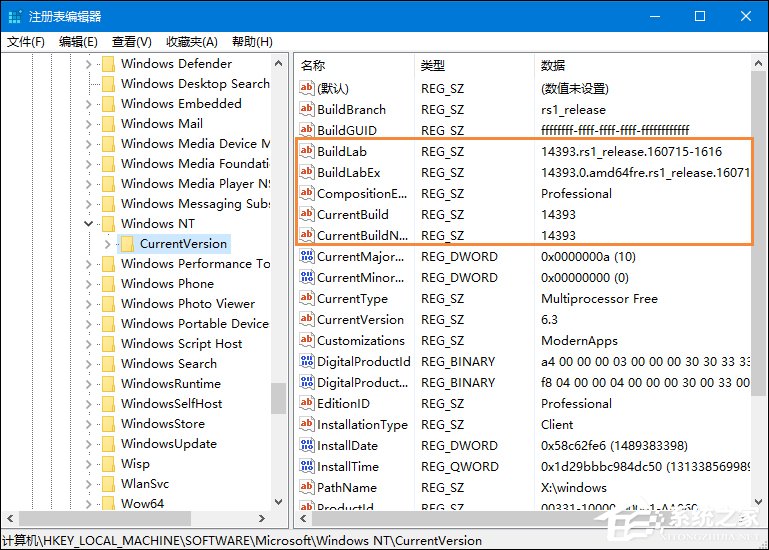
Task: Expand the WindowsUpdate key node
Action: 89,444
